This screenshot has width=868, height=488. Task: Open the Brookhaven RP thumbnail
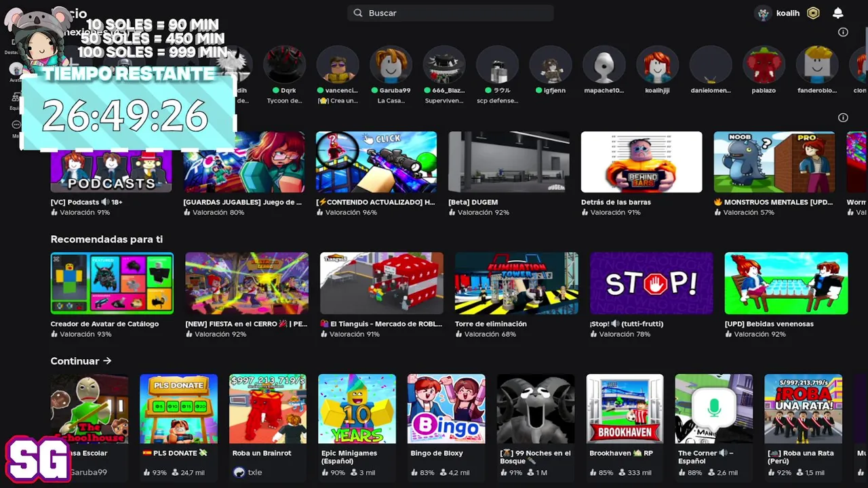click(625, 409)
